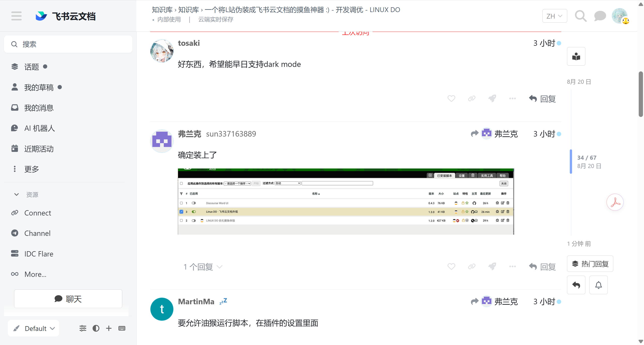Open tosaki's username link
The width and height of the screenshot is (644, 345).
(x=189, y=43)
